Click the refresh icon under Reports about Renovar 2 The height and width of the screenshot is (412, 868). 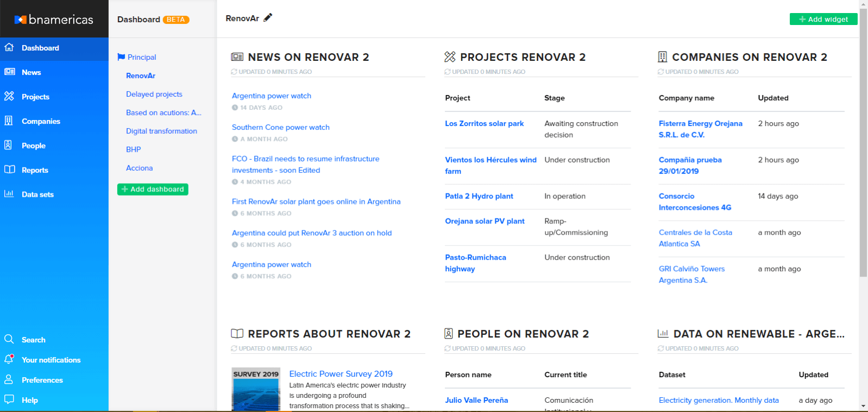[x=234, y=348]
